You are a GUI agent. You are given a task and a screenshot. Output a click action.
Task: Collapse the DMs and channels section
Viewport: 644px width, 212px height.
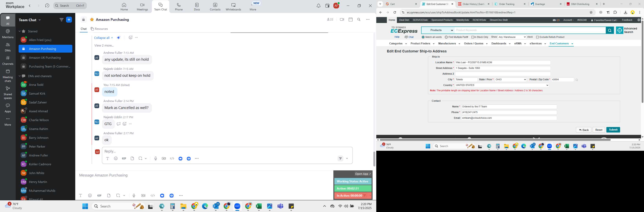click(19, 76)
